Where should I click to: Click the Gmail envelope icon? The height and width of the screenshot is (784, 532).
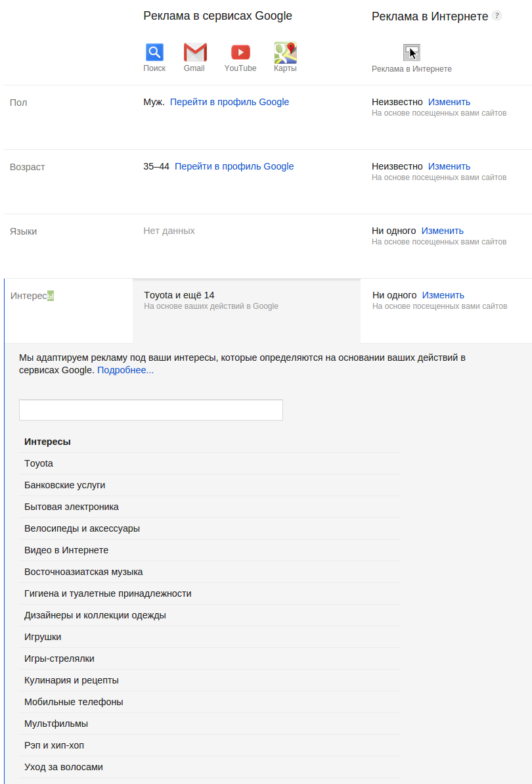(195, 52)
